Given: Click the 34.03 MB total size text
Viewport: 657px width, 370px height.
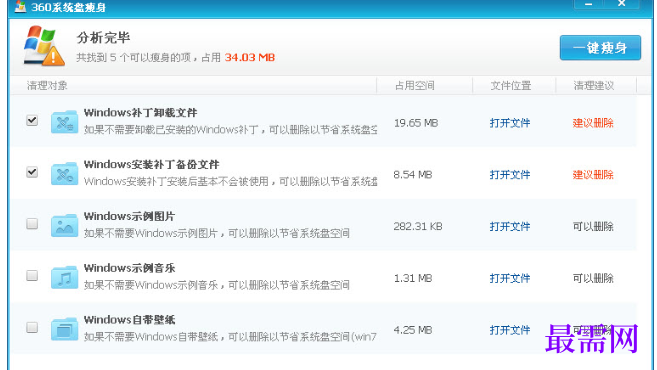Looking at the screenshot, I should click(x=250, y=57).
